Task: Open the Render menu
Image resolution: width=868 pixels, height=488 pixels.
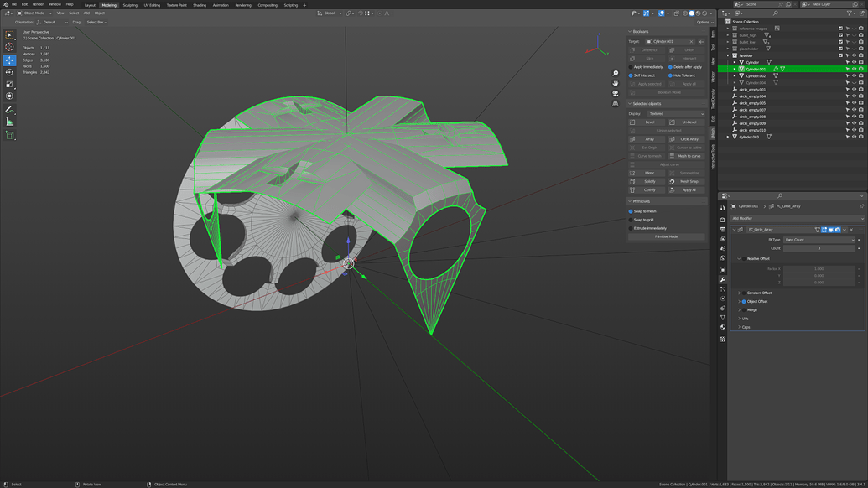Action: tap(38, 4)
